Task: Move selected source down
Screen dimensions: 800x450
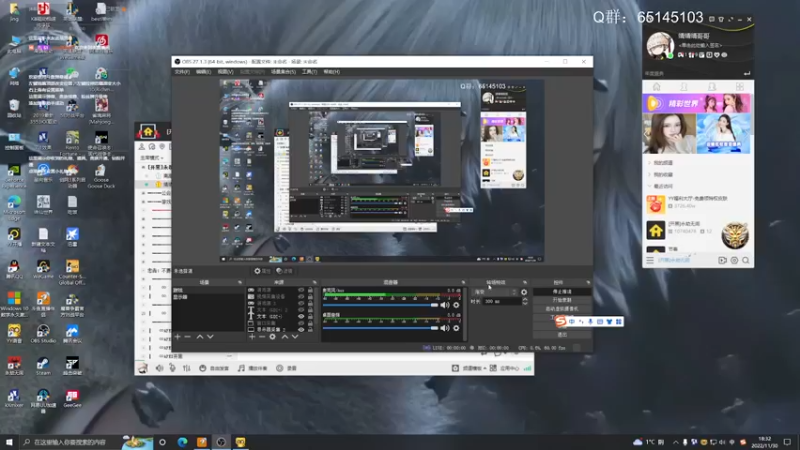Action: point(295,337)
